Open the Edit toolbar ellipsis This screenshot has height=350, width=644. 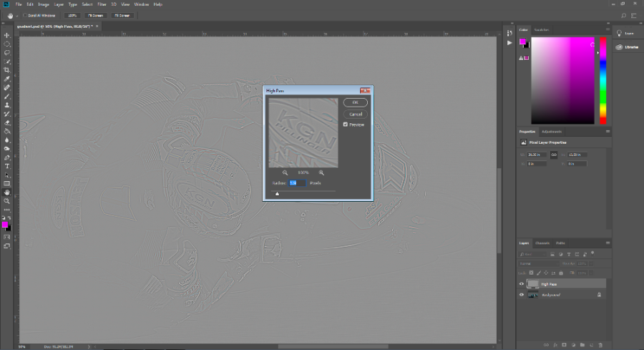click(x=7, y=210)
